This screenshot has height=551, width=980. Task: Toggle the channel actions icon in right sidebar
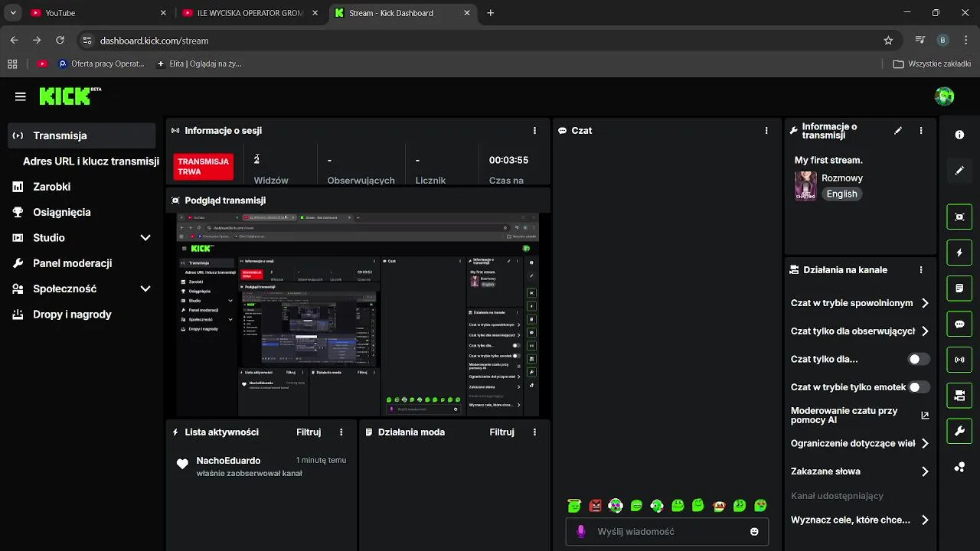tap(959, 396)
